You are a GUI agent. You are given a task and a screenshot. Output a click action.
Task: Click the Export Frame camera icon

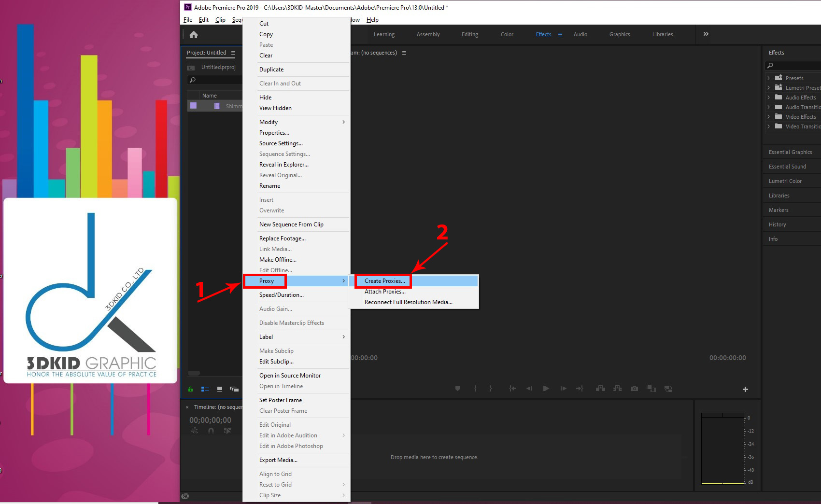(x=634, y=389)
